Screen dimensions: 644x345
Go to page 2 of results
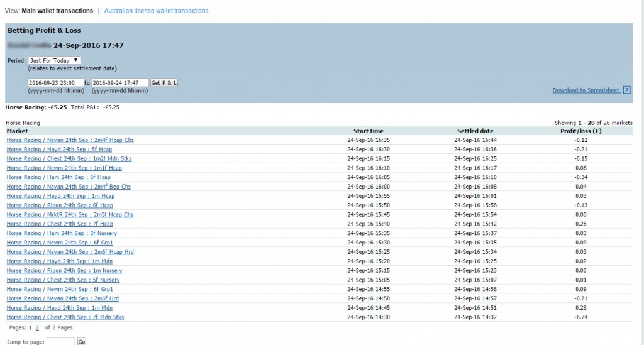pos(37,328)
